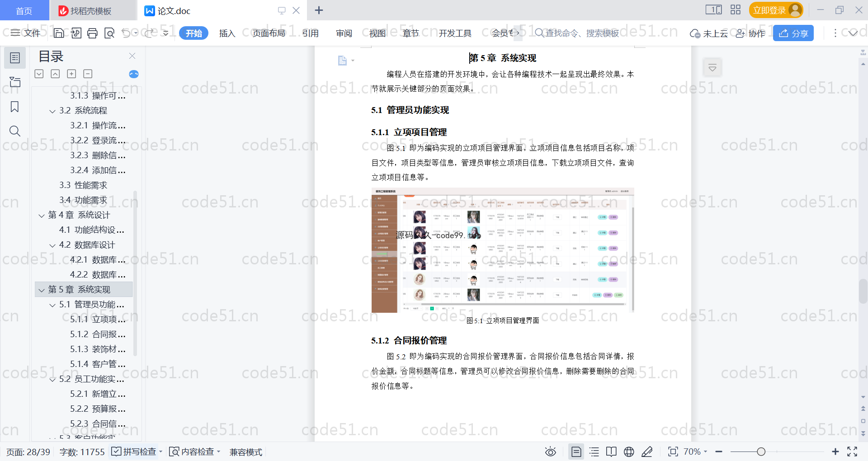The height and width of the screenshot is (461, 868).
Task: Click the Export to PDF icon
Action: [x=76, y=33]
